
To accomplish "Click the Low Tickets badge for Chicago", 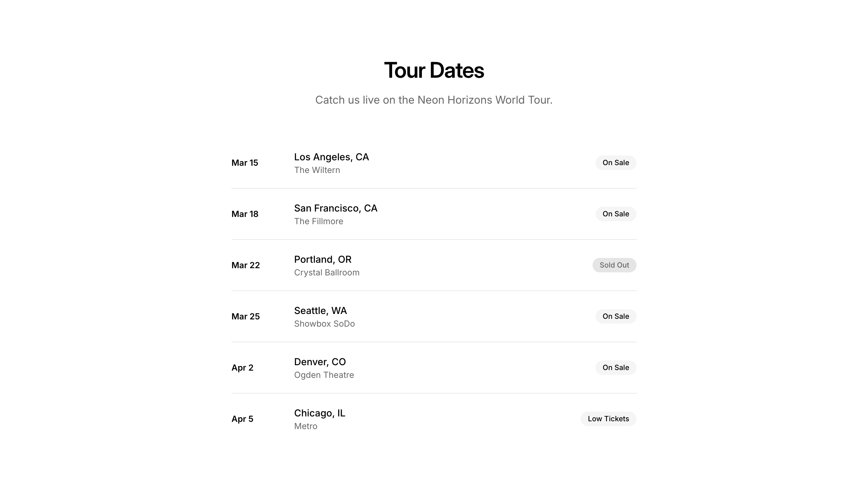I will 608,419.
